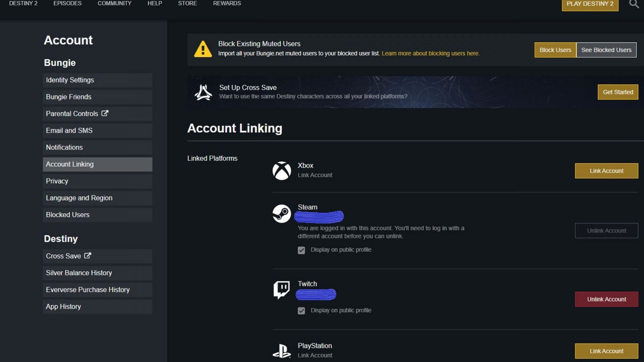Open Learn more about blocking users link
The height and width of the screenshot is (362, 644).
pos(430,53)
